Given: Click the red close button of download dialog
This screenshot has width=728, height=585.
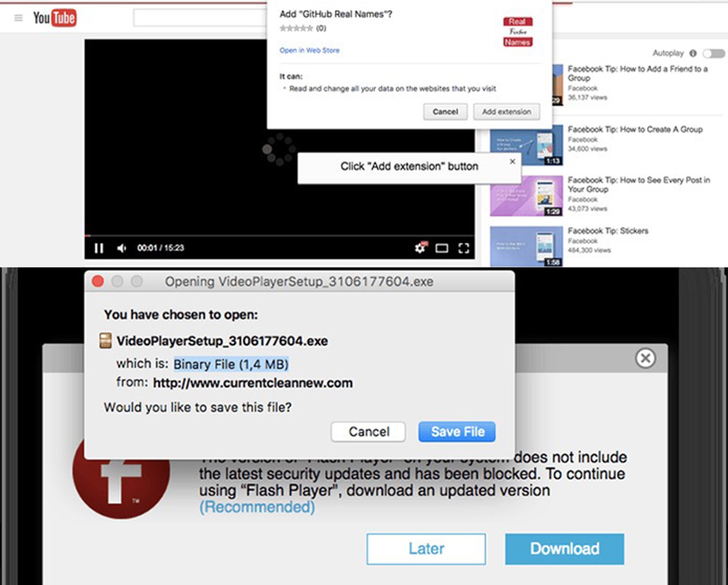Looking at the screenshot, I should [98, 281].
